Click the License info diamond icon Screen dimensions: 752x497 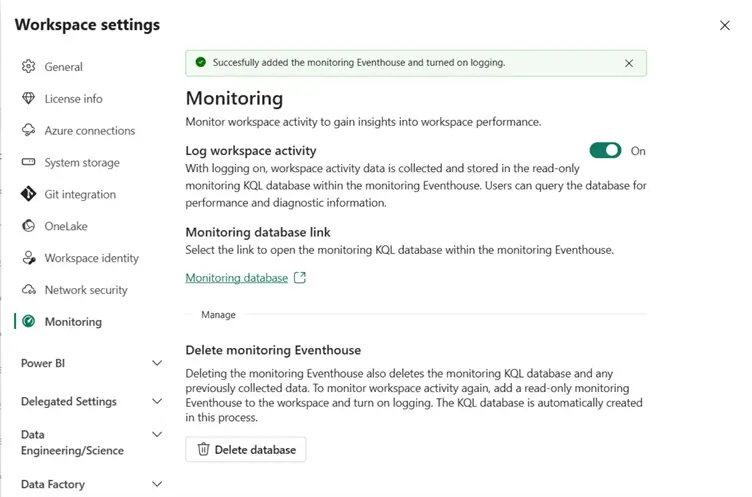[x=28, y=99]
